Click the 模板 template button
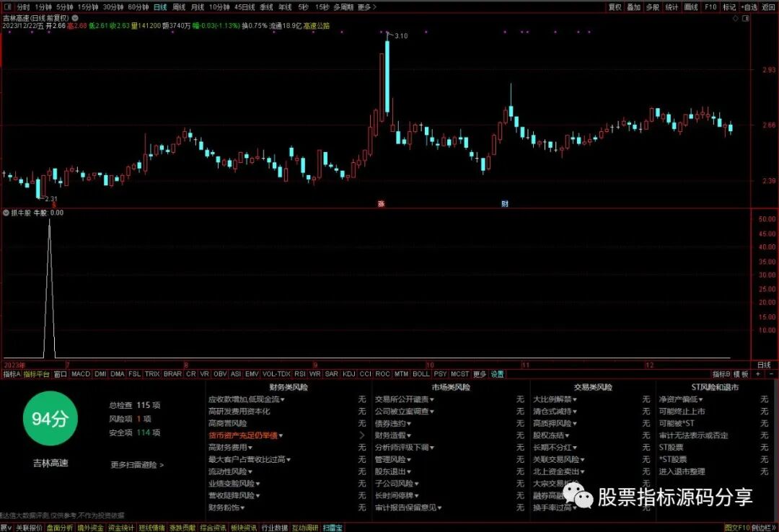 [x=741, y=374]
